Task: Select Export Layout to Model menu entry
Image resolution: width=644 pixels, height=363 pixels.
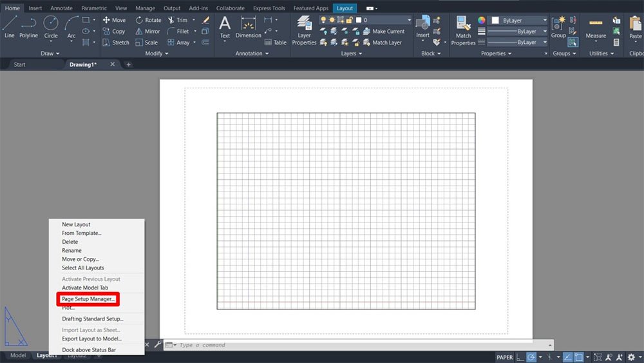Action: pos(91,338)
